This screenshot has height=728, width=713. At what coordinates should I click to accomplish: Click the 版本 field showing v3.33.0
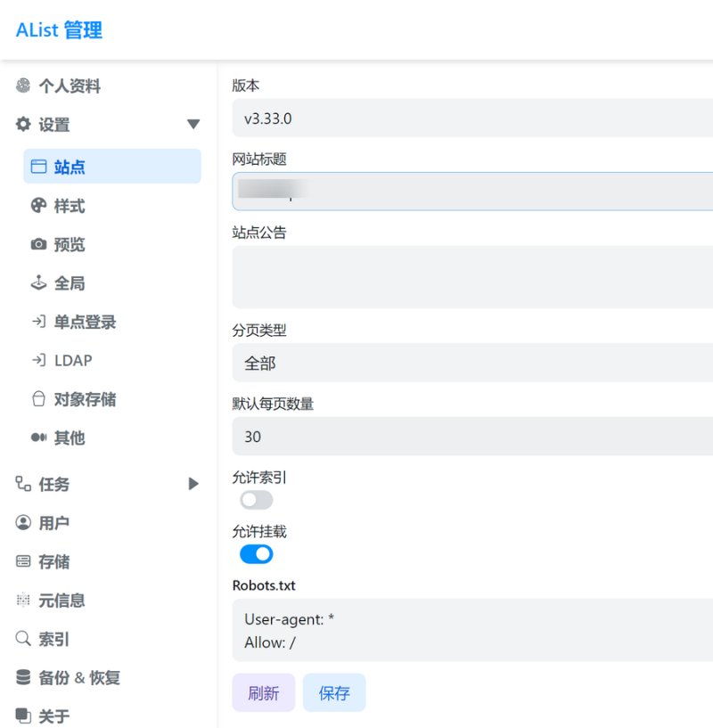click(x=472, y=118)
